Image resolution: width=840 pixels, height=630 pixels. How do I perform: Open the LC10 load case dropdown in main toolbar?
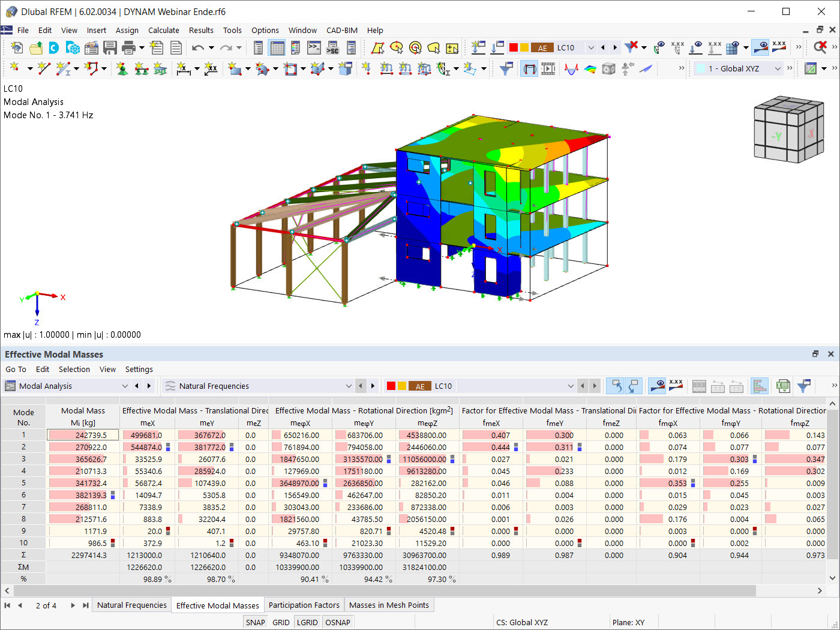coord(591,47)
